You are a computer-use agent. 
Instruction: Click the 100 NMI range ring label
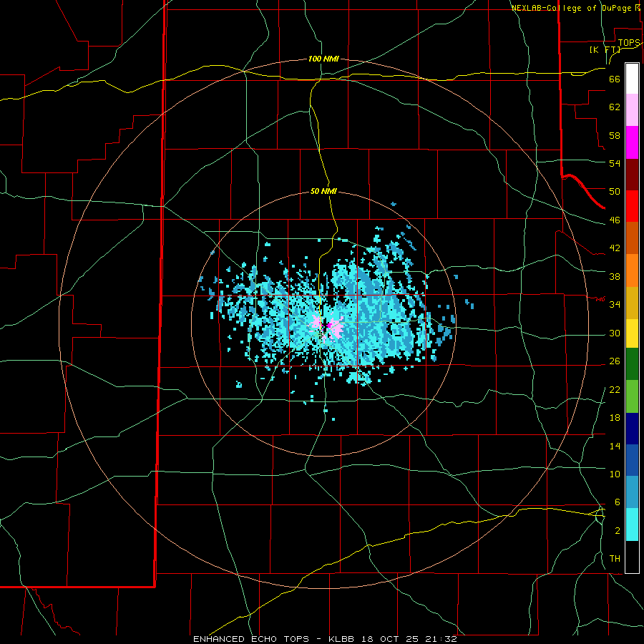click(323, 59)
